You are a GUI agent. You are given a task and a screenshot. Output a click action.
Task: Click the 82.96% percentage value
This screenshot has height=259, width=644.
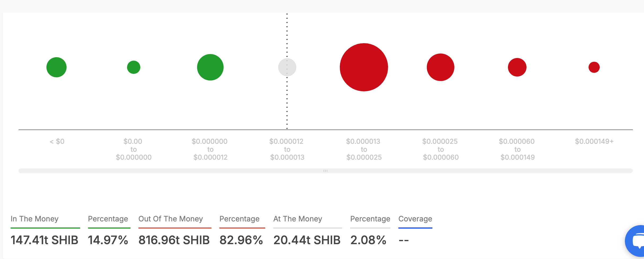(x=241, y=240)
